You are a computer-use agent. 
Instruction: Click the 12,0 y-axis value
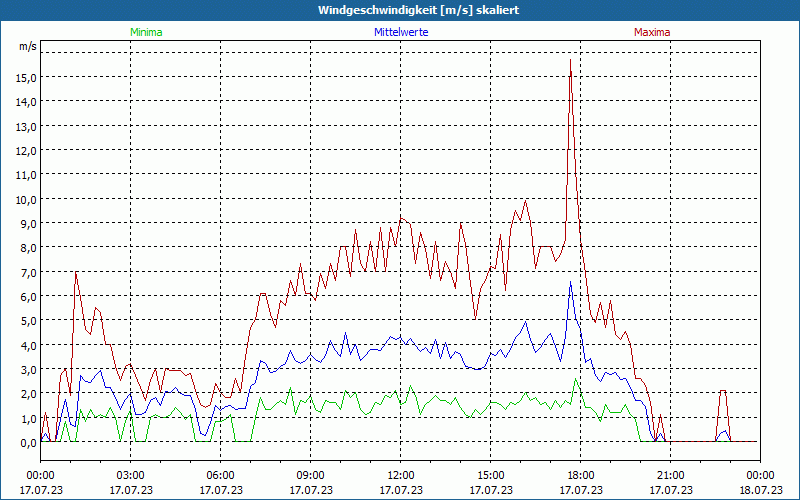pyautogui.click(x=28, y=151)
